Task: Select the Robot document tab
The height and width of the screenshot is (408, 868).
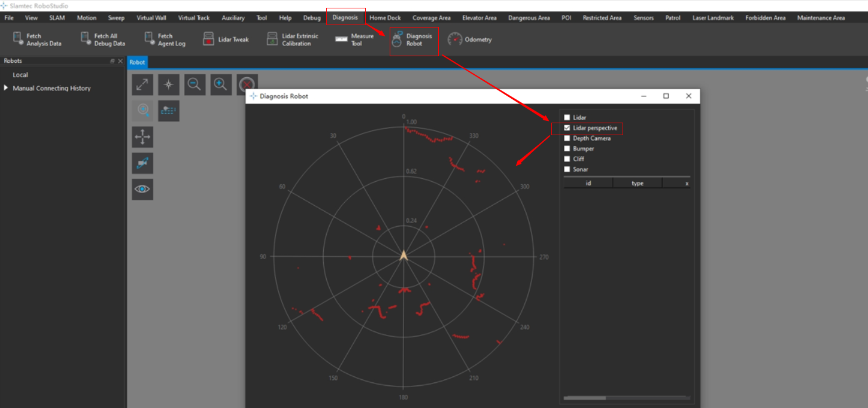Action: point(137,62)
